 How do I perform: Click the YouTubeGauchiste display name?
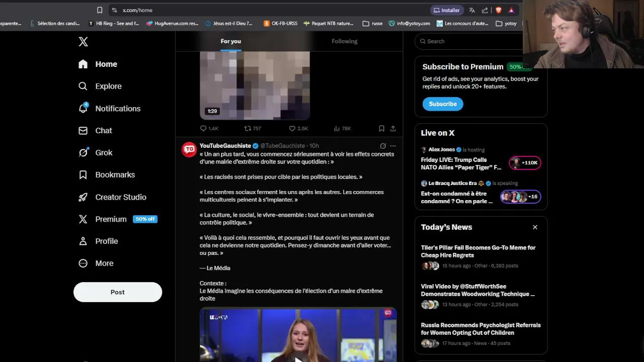225,146
